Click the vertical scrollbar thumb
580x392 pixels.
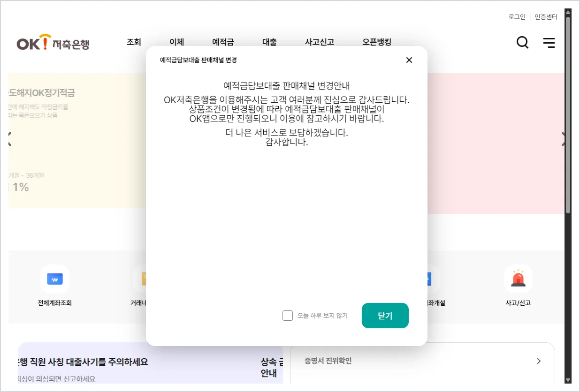click(x=568, y=115)
